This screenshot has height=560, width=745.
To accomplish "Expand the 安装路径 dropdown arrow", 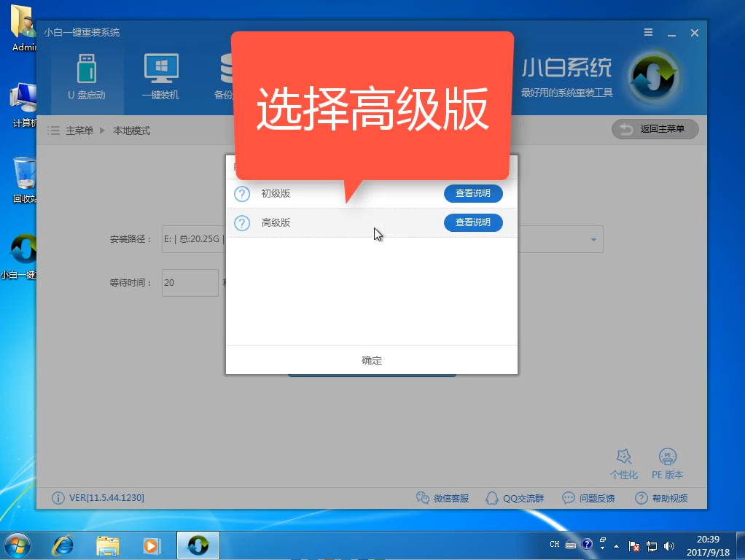I will point(593,239).
